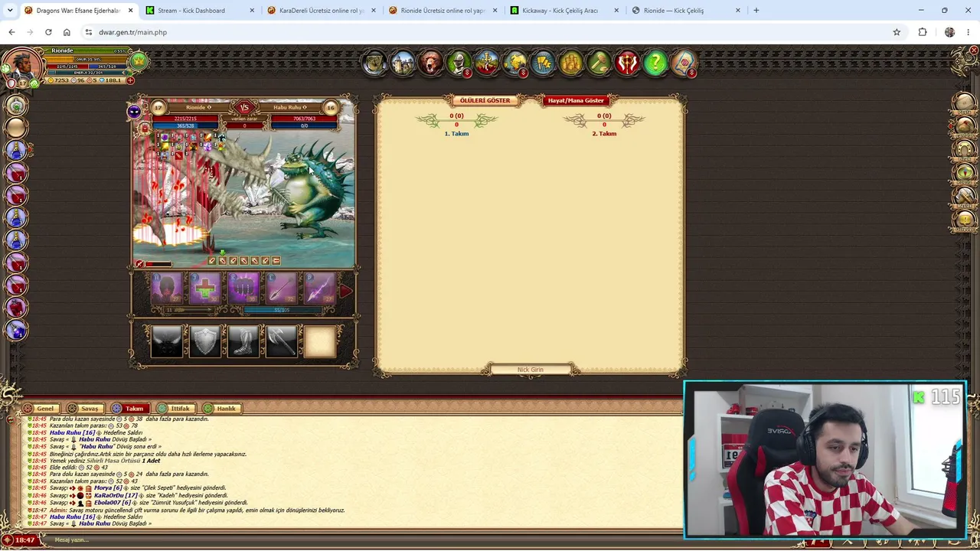Select the leg armor boots slot

click(x=243, y=341)
